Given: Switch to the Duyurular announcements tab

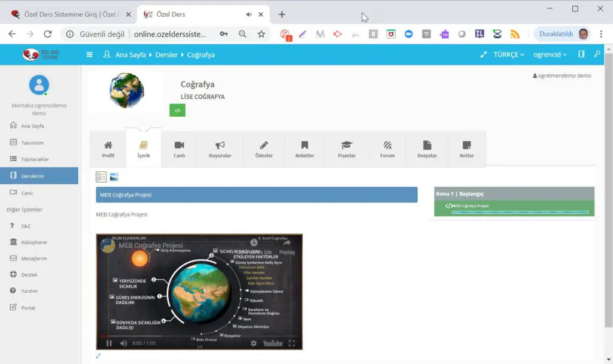Looking at the screenshot, I should pos(220,148).
